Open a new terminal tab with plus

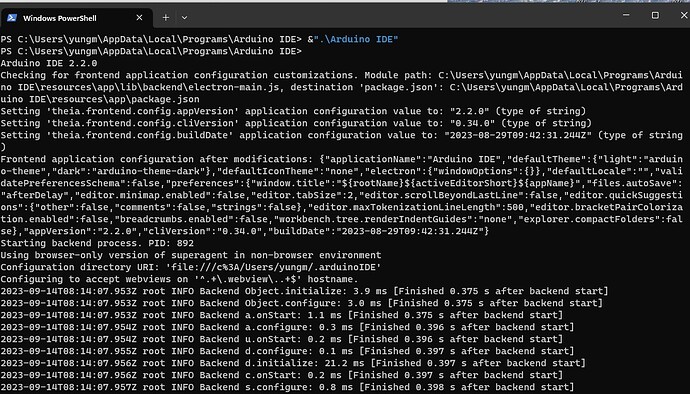click(165, 18)
